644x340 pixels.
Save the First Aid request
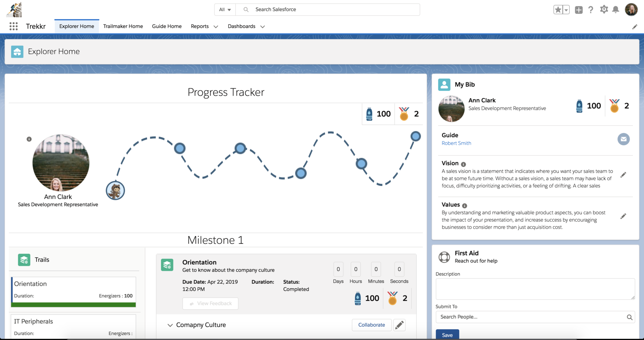coord(447,335)
